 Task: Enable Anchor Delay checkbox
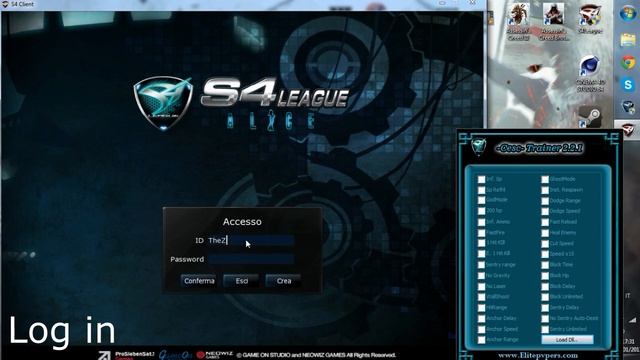(x=482, y=318)
